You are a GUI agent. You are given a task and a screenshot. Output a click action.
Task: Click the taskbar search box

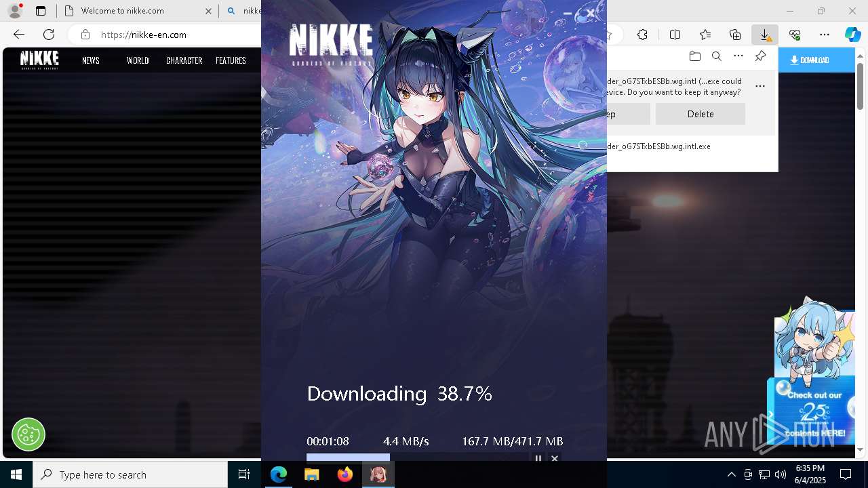click(x=130, y=474)
